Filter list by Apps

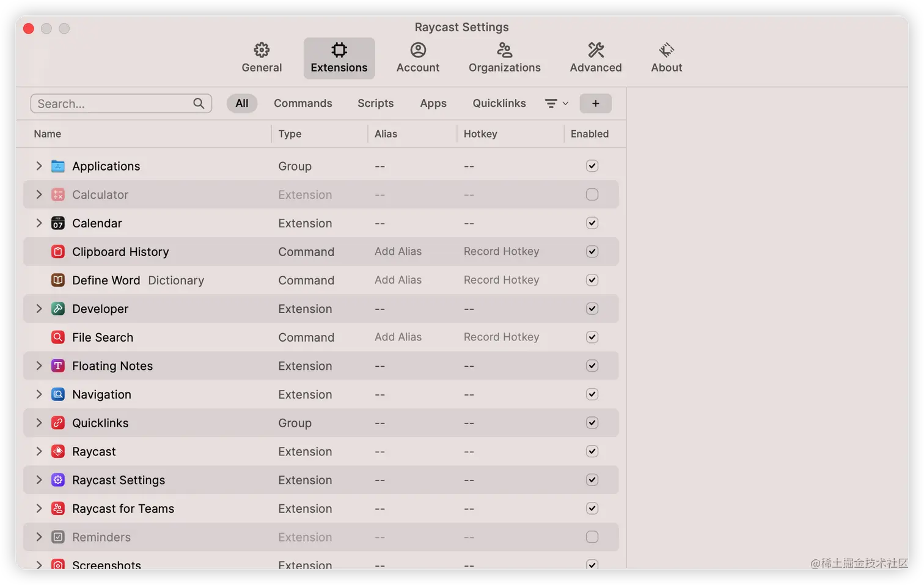[x=433, y=103]
